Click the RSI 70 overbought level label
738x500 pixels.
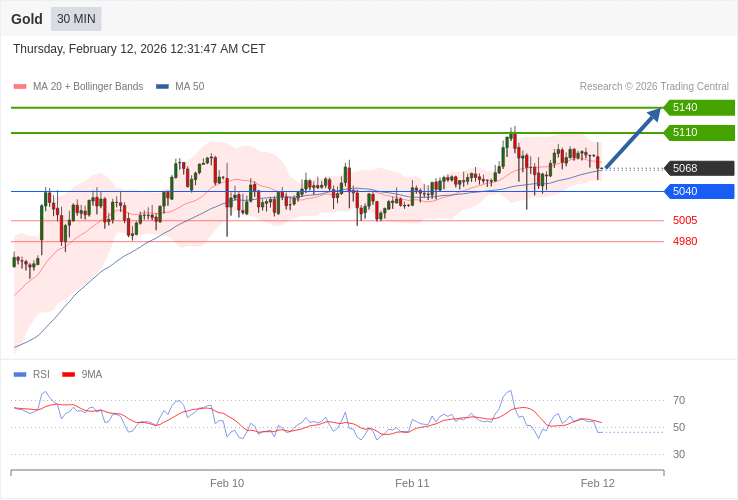679,401
